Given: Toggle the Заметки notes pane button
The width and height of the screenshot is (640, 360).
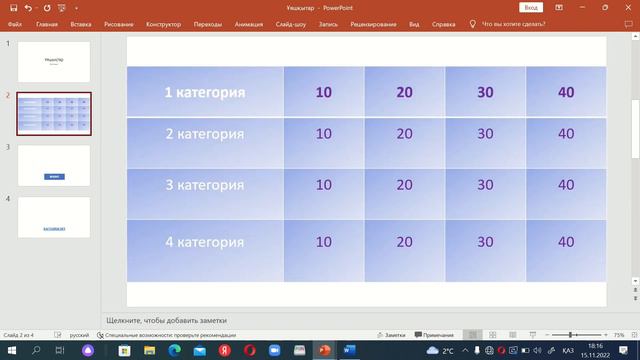Looking at the screenshot, I should point(391,335).
